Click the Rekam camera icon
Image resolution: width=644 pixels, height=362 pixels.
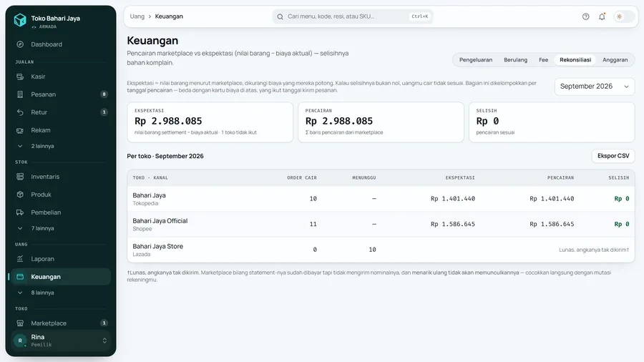20,130
